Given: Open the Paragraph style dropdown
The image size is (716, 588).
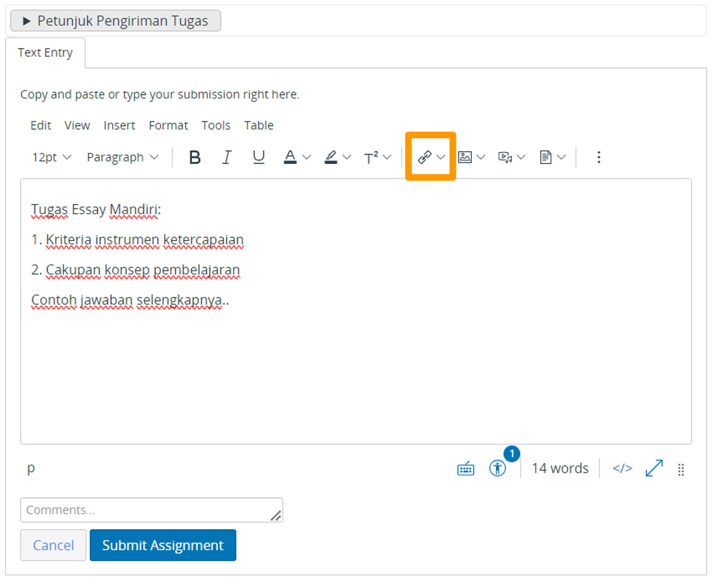Looking at the screenshot, I should 122,157.
